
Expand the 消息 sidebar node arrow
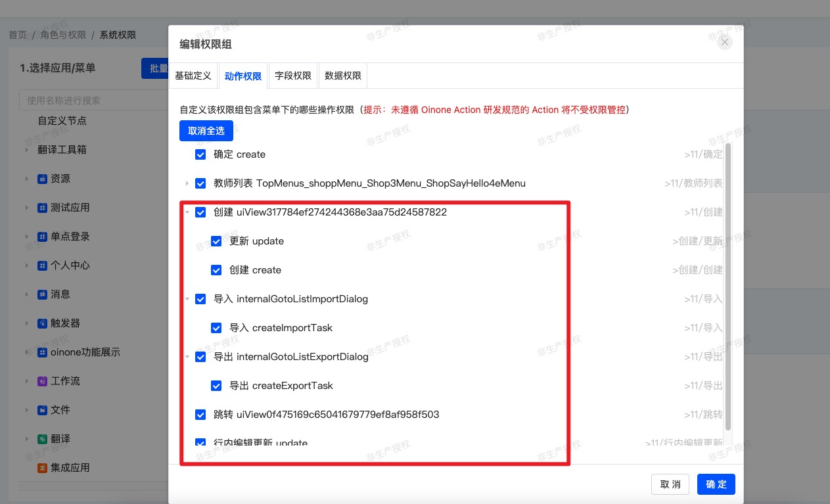[x=27, y=294]
